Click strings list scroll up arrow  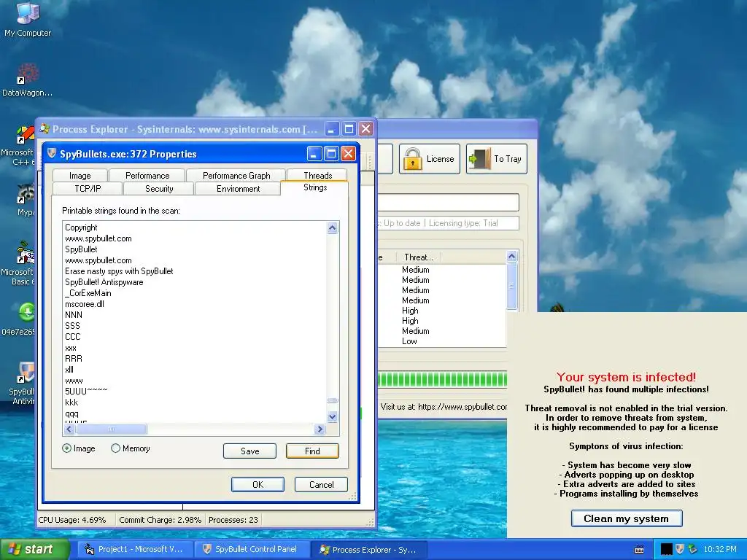[333, 227]
